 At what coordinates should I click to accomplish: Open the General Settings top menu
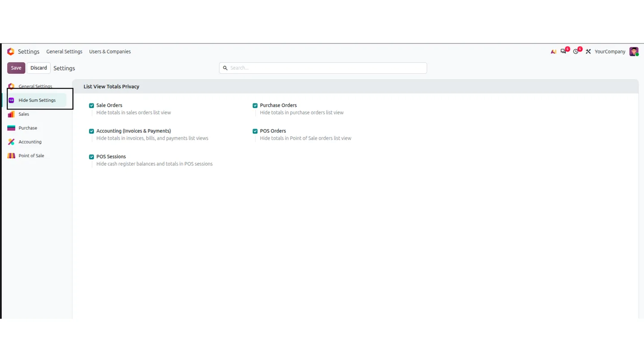coord(64,51)
